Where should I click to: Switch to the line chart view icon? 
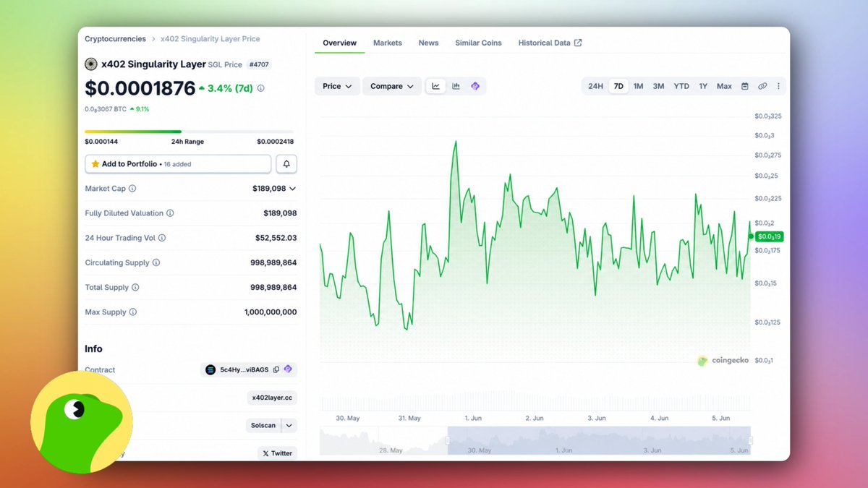click(x=436, y=86)
